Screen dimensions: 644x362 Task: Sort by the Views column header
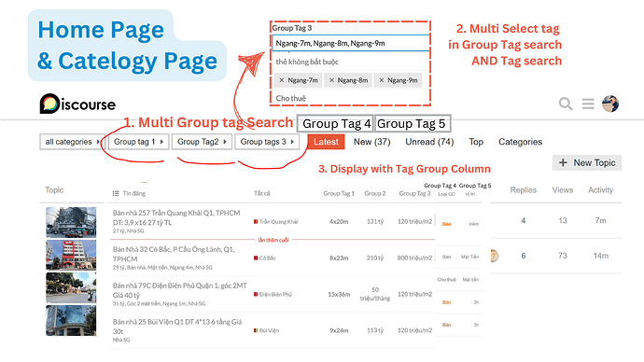562,190
